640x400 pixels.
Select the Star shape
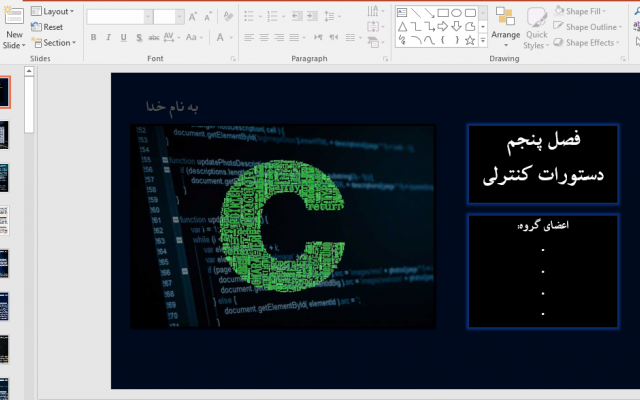470,40
